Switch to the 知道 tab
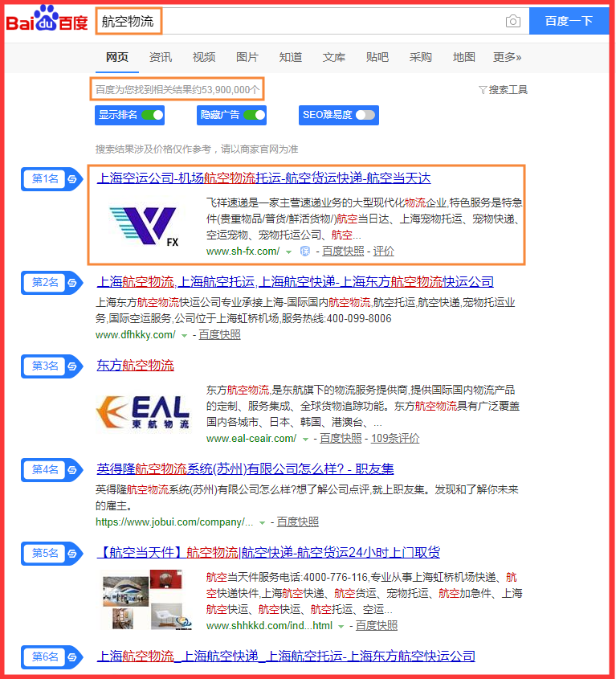This screenshot has width=616, height=679. (x=291, y=57)
